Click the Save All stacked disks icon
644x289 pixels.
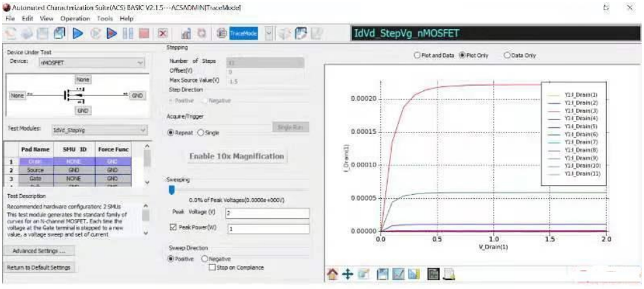[60, 33]
